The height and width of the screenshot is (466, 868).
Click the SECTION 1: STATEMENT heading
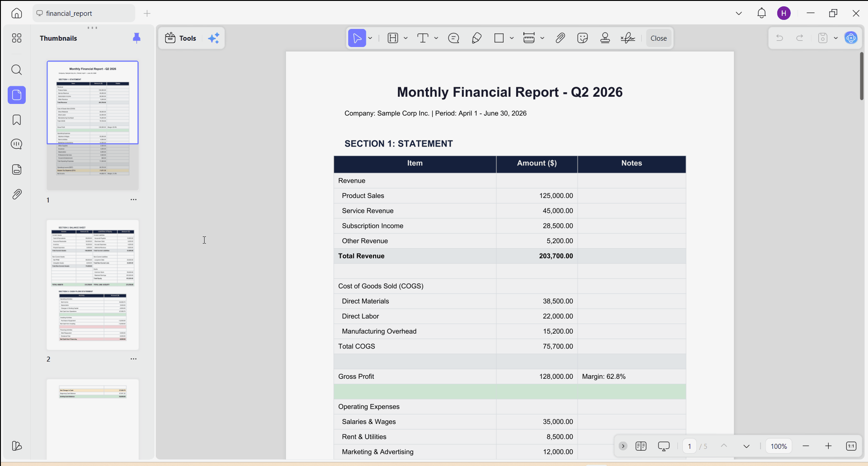click(399, 144)
